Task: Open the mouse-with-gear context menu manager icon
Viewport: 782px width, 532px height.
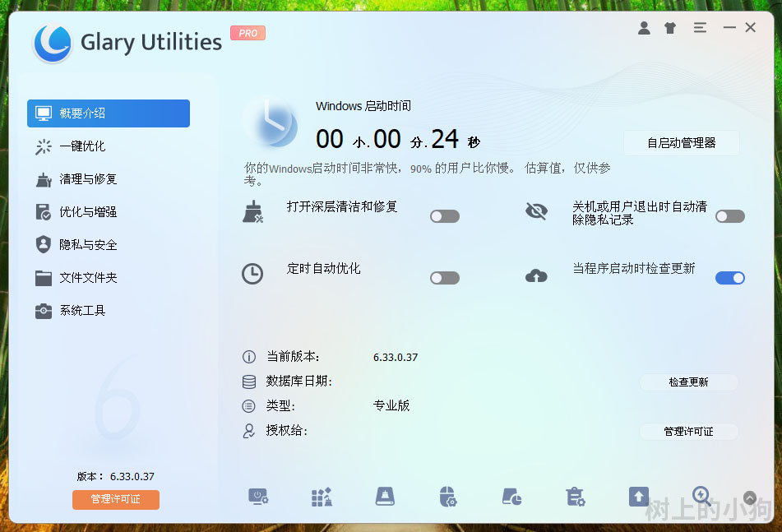Action: pyautogui.click(x=448, y=497)
